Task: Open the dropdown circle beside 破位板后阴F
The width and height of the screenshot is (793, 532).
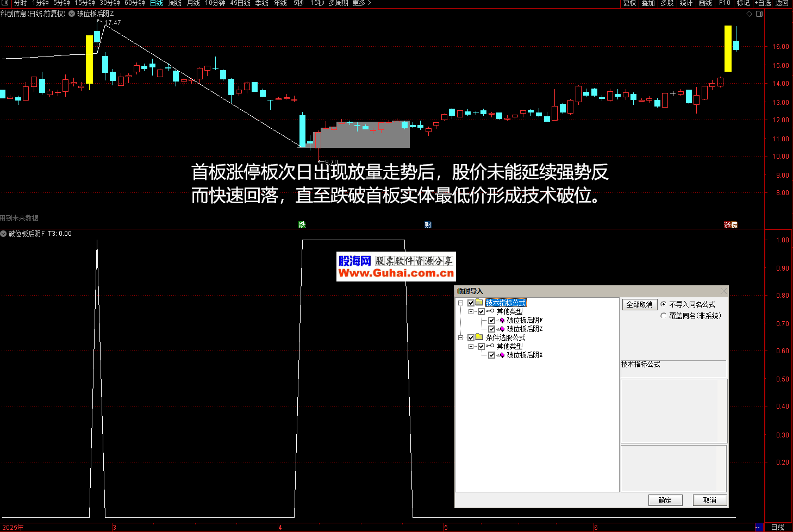Action: 3,234
